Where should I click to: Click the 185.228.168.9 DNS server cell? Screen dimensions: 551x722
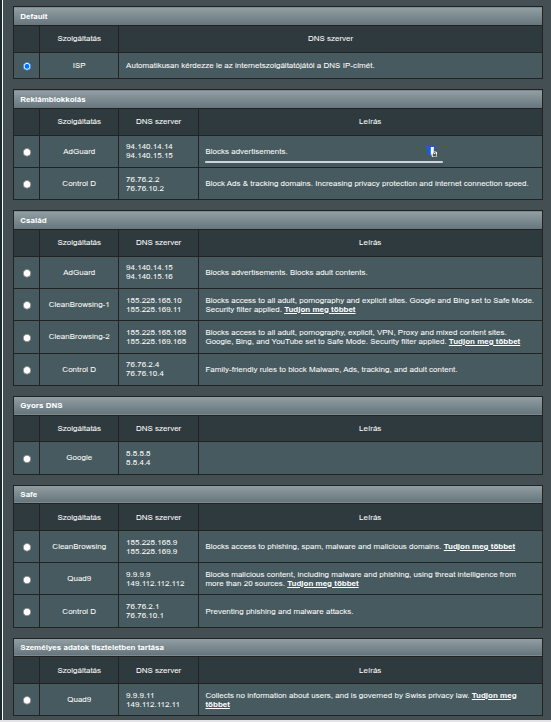click(x=158, y=547)
